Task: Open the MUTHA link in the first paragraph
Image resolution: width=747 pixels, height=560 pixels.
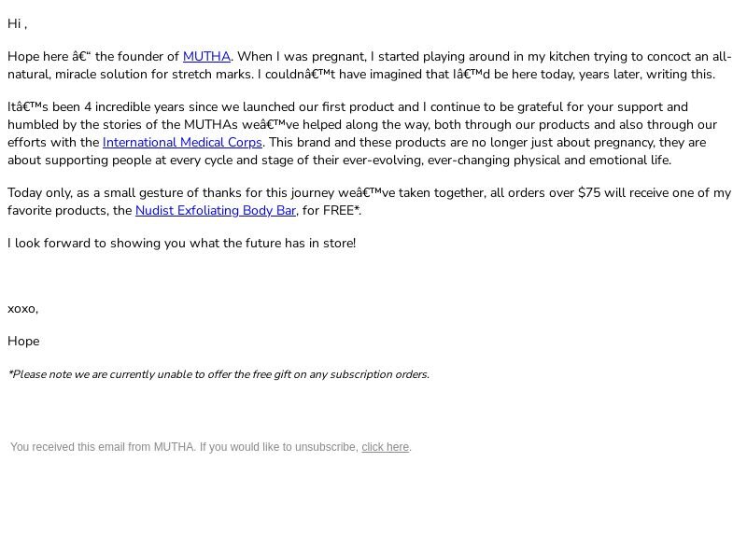Action: (x=206, y=57)
